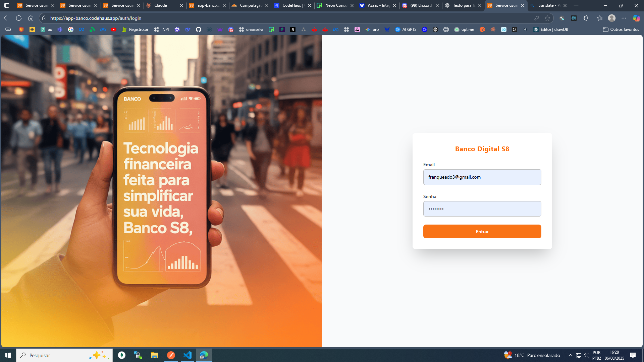Viewport: 644px width, 362px height.
Task: Reload the current page
Action: pos(19,18)
